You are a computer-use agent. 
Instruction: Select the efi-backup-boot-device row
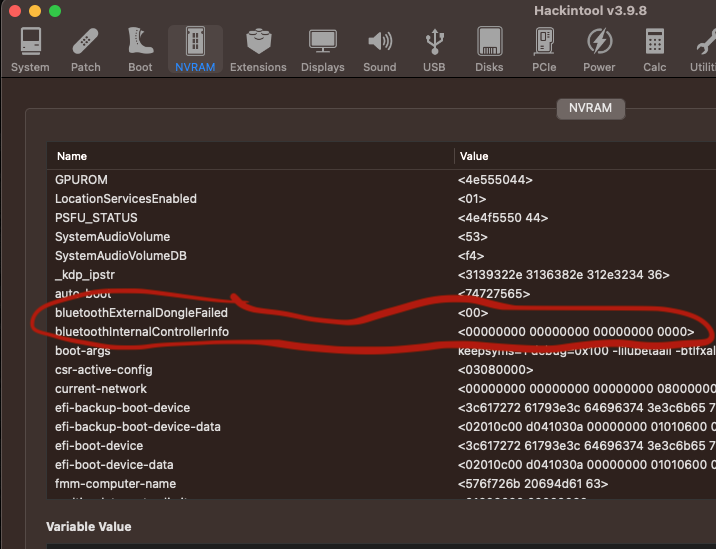coord(381,408)
